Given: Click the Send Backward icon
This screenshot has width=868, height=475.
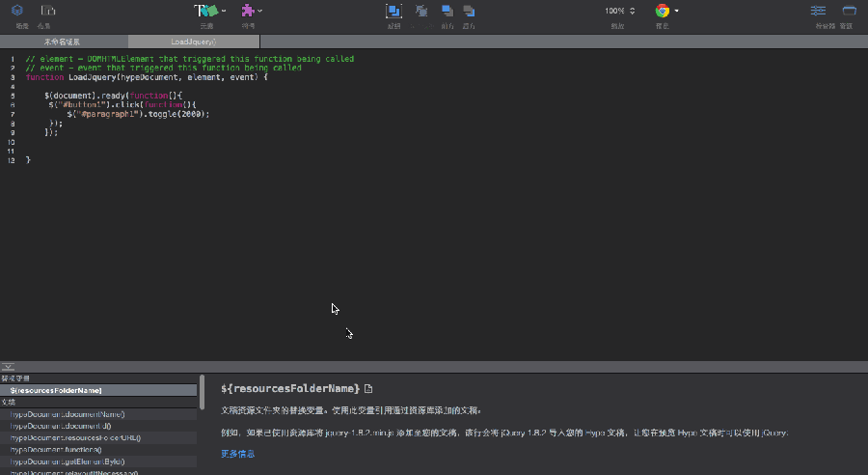Looking at the screenshot, I should 469,11.
